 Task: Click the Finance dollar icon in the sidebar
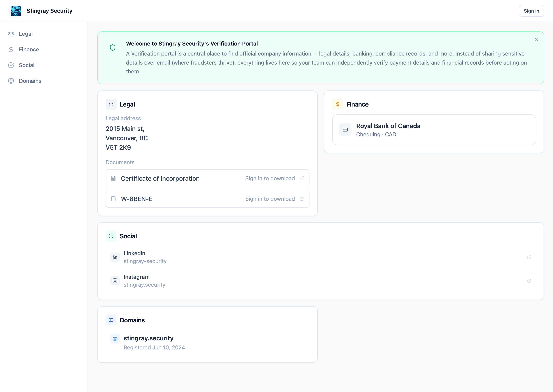click(11, 49)
